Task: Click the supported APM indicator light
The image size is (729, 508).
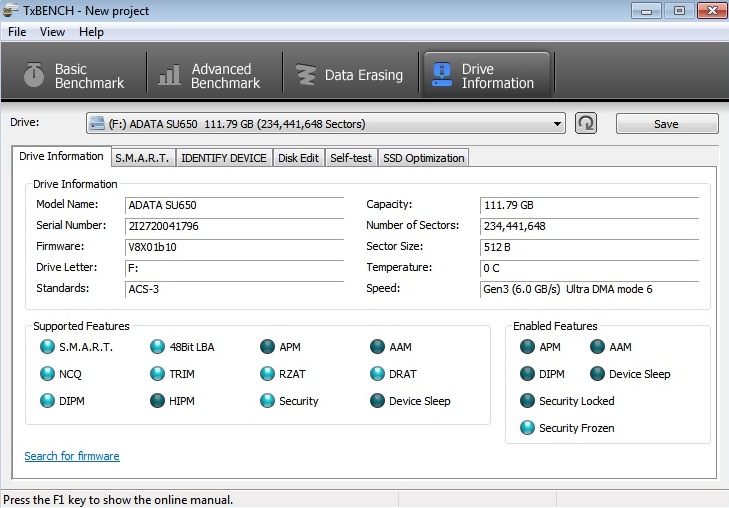Action: pyautogui.click(x=267, y=347)
